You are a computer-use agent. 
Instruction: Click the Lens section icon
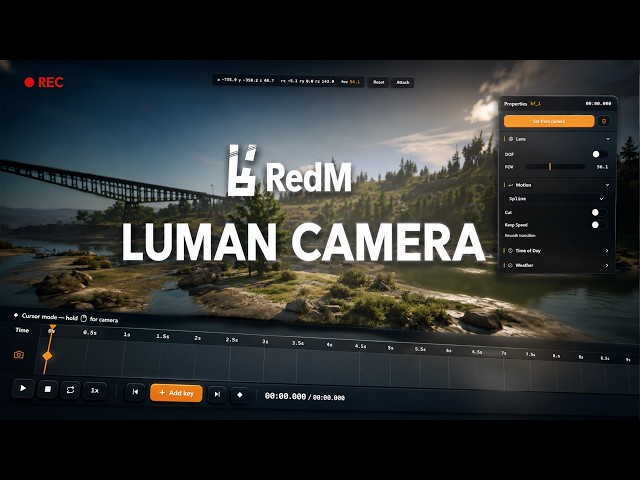511,139
